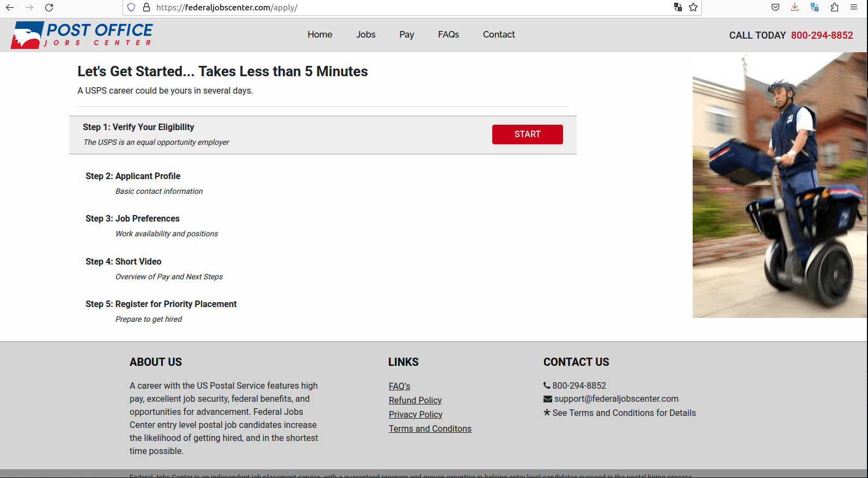Click the CONTACT US footer heading
The width and height of the screenshot is (868, 478).
(576, 362)
